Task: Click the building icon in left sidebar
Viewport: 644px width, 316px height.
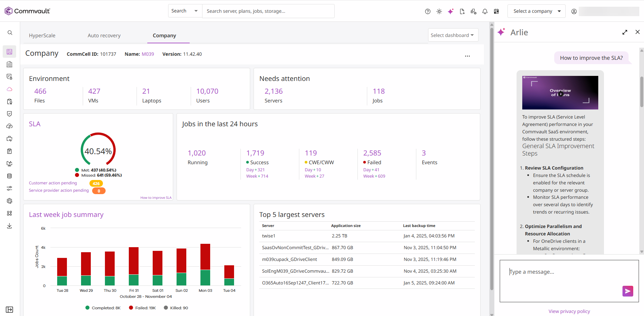Action: point(9,64)
